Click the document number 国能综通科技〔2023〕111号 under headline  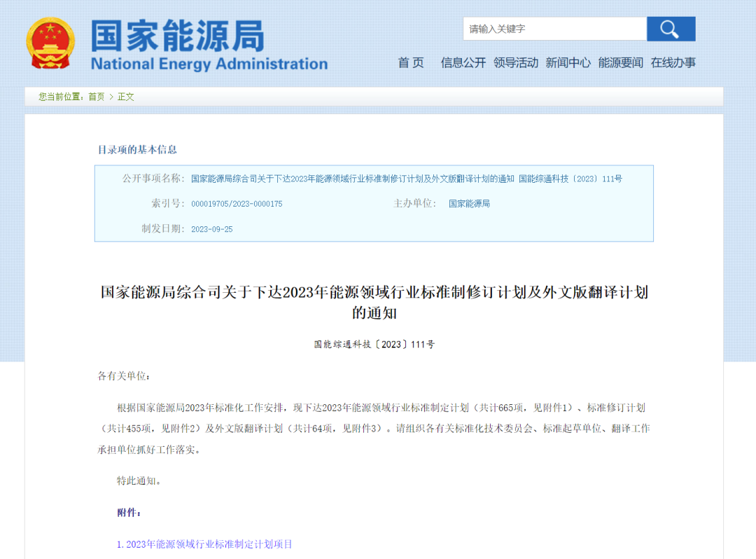pos(374,345)
